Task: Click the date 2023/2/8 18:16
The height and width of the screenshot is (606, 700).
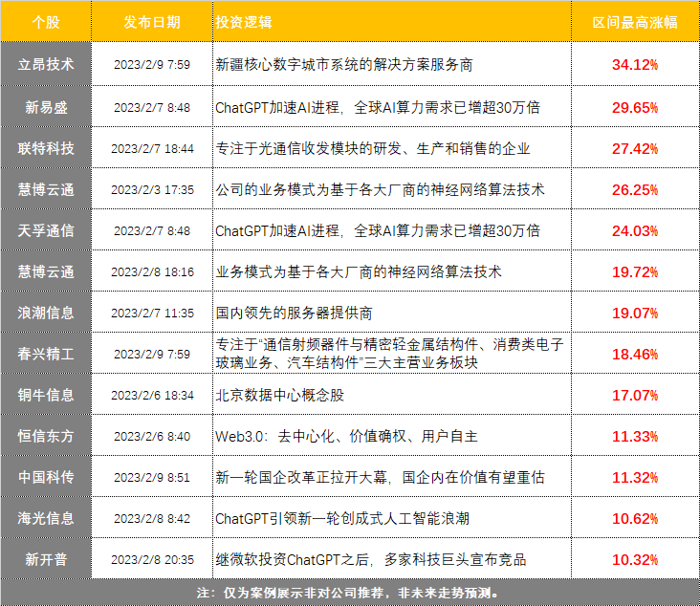Action: 152,271
